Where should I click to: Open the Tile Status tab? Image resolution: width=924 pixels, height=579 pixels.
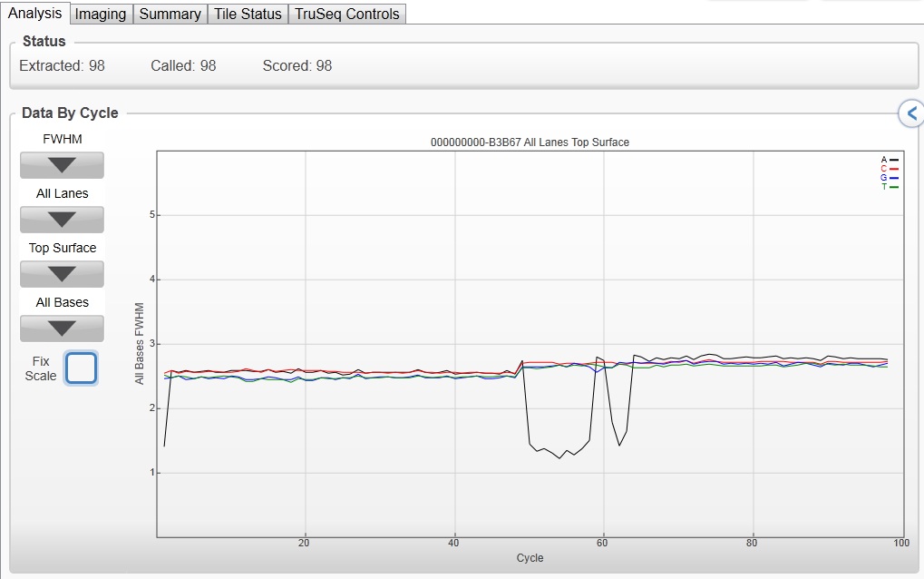[x=248, y=14]
